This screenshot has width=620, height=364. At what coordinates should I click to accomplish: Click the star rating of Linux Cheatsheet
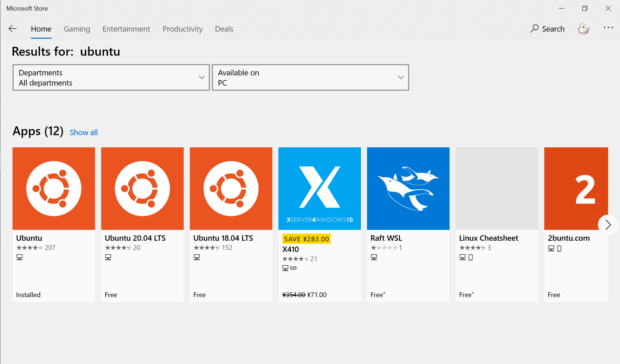point(473,248)
